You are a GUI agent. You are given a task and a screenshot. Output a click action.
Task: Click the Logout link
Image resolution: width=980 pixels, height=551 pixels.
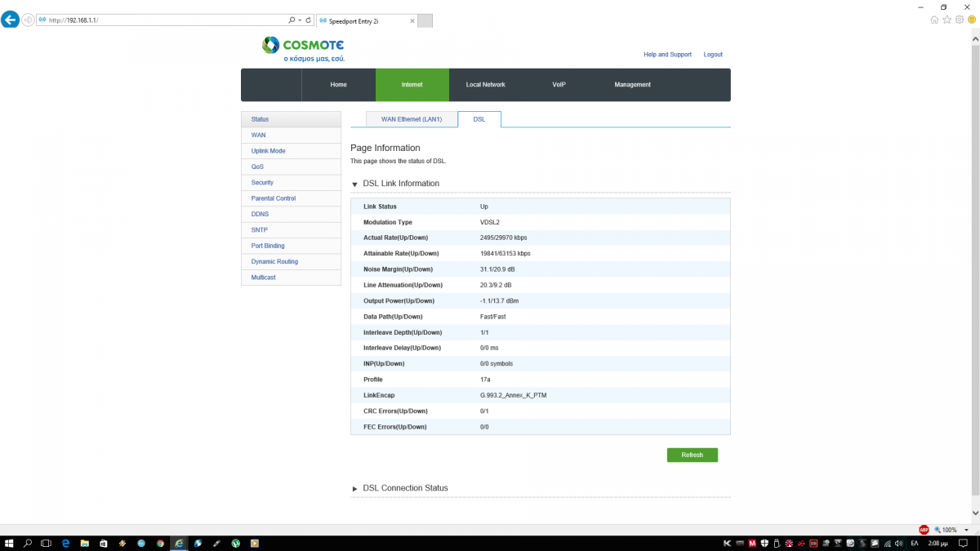[712, 55]
